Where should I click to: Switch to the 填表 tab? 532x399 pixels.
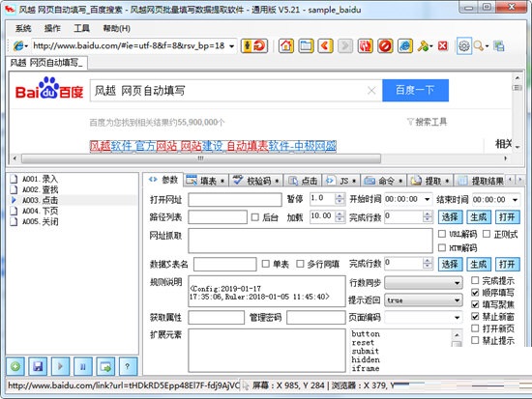(x=206, y=181)
